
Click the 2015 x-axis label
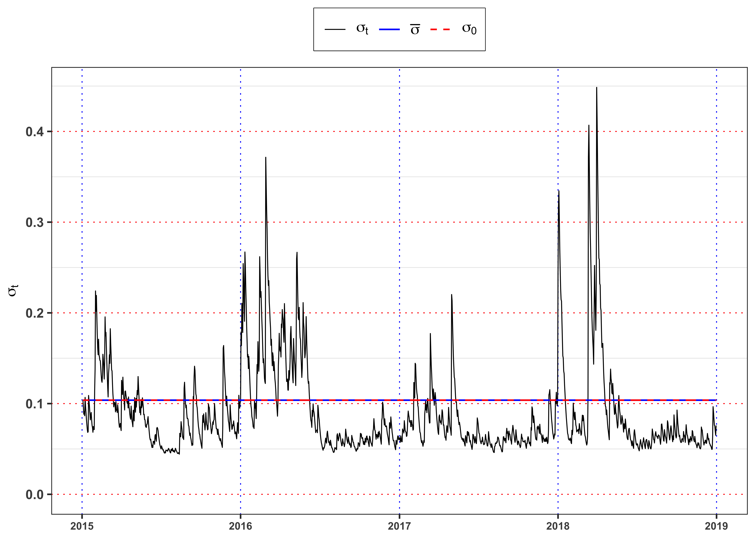(82, 526)
